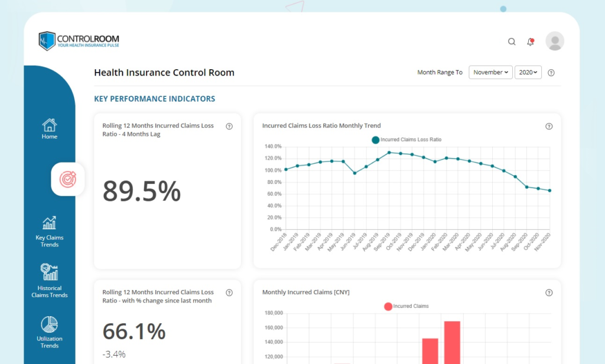
Task: Click the shorter red Incurred Claims bar
Action: tap(430, 351)
